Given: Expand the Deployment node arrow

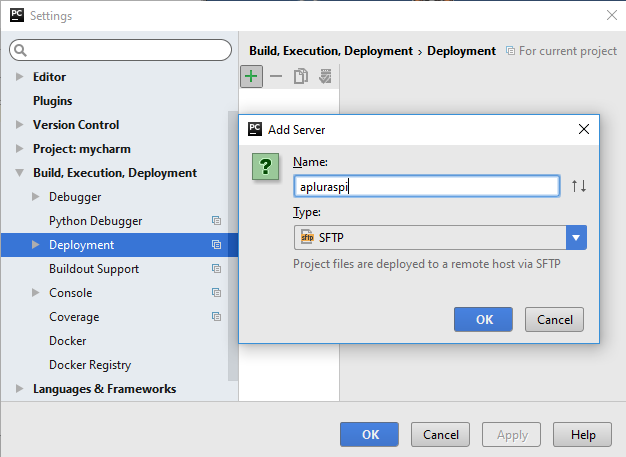Looking at the screenshot, I should 36,244.
